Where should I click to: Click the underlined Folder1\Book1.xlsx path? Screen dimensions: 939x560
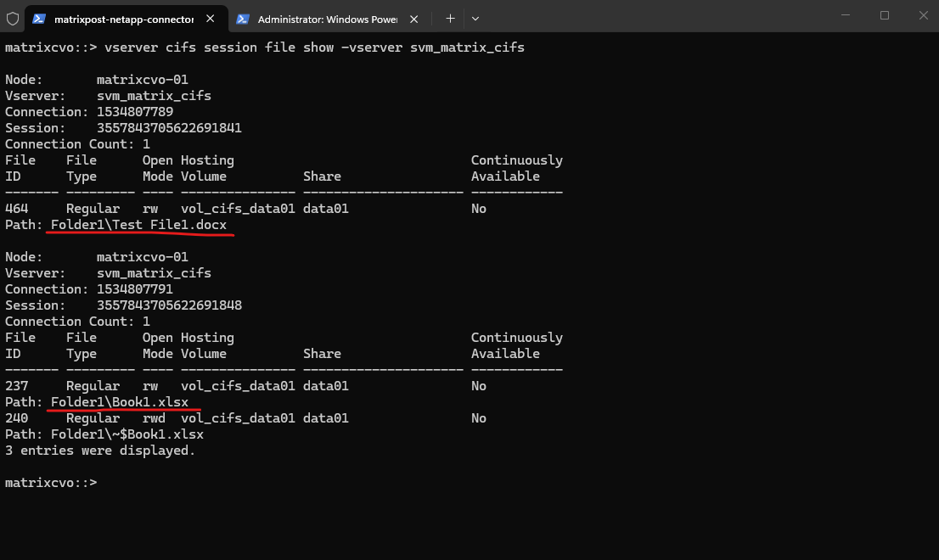pos(120,402)
